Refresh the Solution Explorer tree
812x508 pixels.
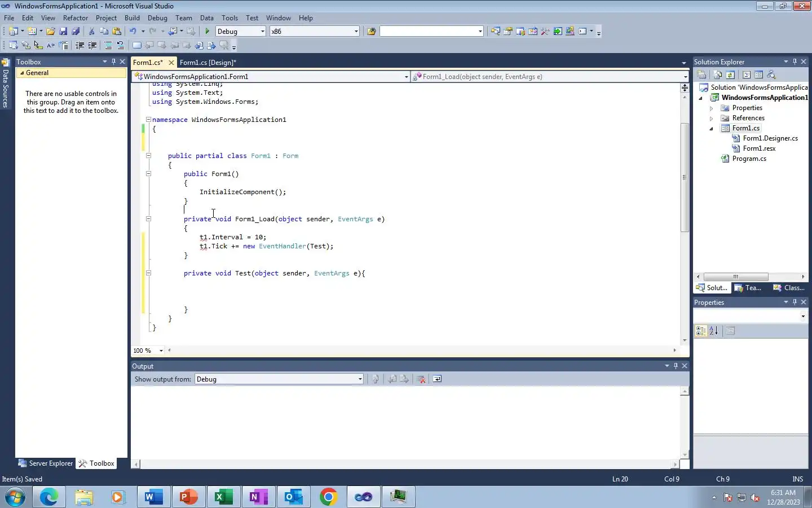[x=730, y=75]
